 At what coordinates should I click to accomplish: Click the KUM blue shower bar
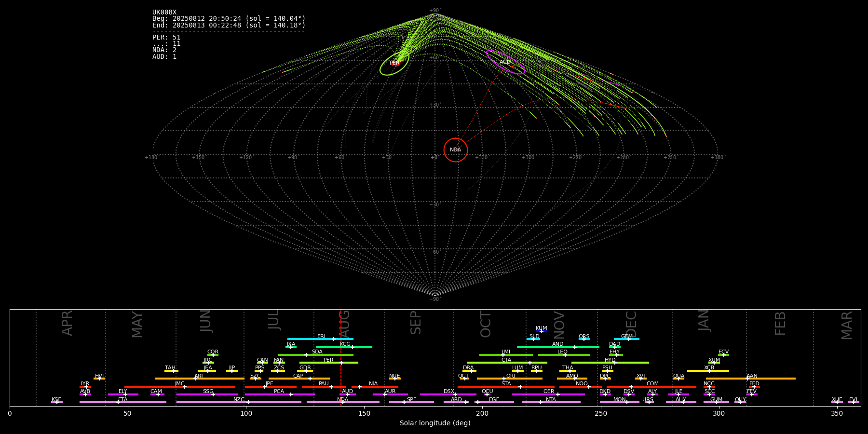542,331
